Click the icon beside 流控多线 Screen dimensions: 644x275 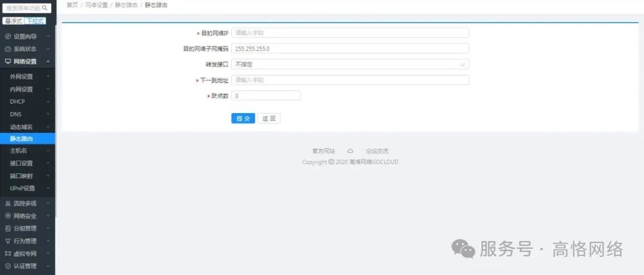click(x=8, y=204)
